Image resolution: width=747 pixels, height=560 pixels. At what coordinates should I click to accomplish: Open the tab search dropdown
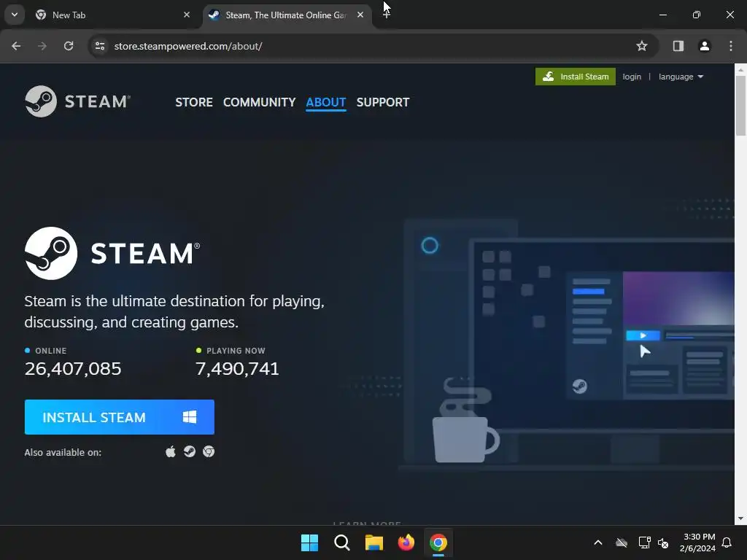point(15,15)
